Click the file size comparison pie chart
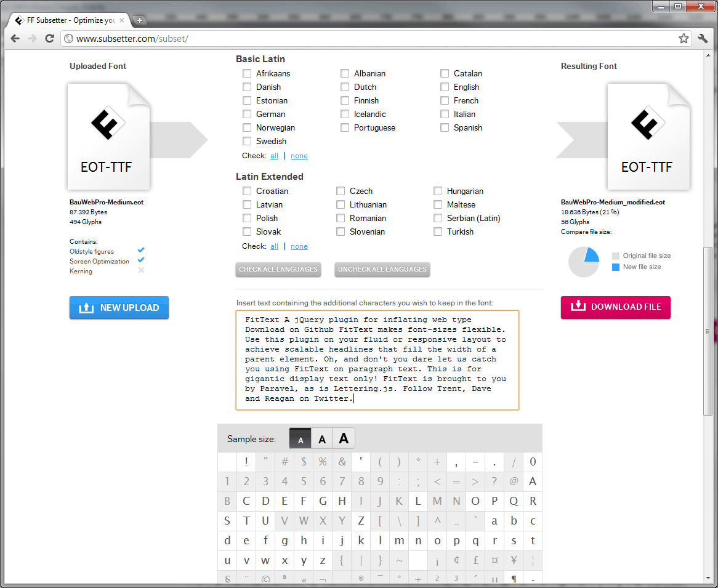Viewport: 718px width, 588px height. (584, 262)
